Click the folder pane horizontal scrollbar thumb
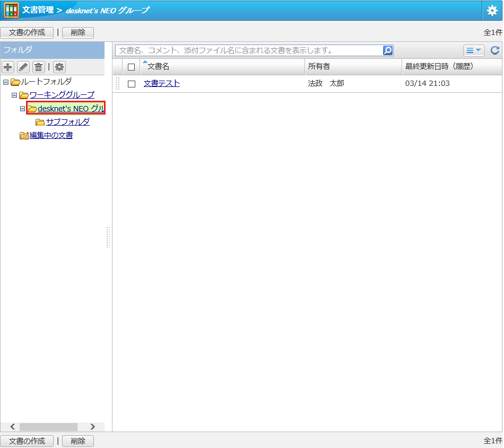Screen dimensions: 504x448 click(x=48, y=426)
